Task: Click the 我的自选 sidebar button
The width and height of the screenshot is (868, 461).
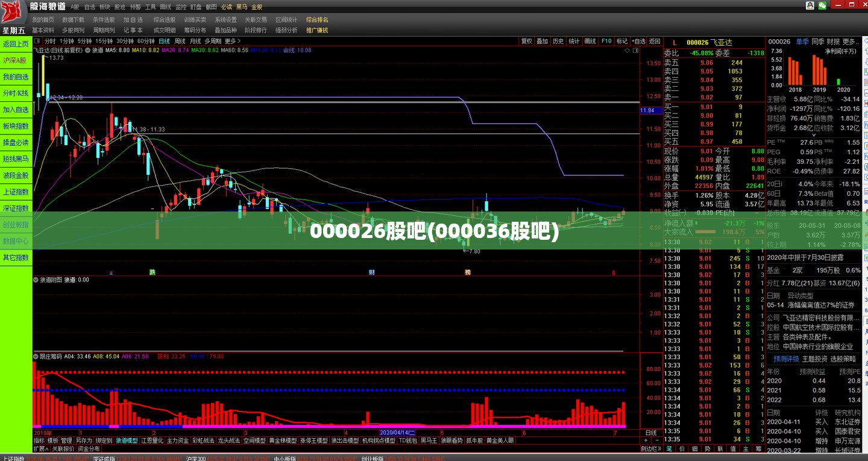Action: click(16, 77)
